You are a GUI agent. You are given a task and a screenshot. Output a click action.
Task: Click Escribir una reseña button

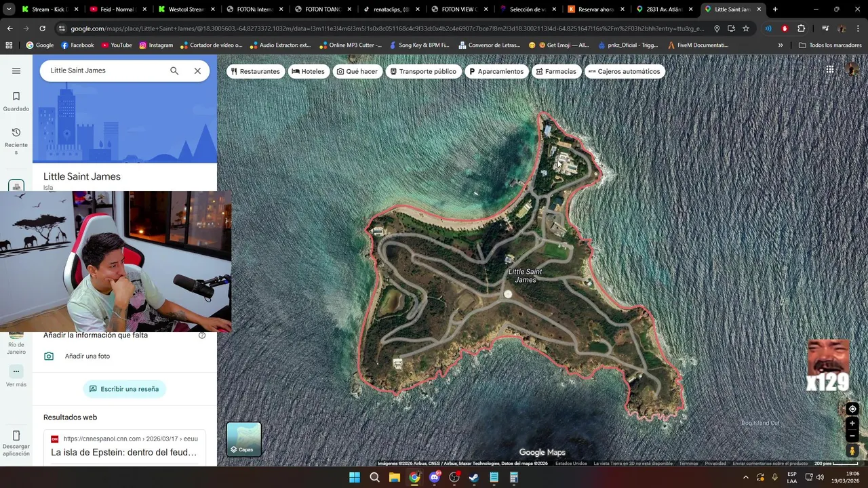[125, 389]
